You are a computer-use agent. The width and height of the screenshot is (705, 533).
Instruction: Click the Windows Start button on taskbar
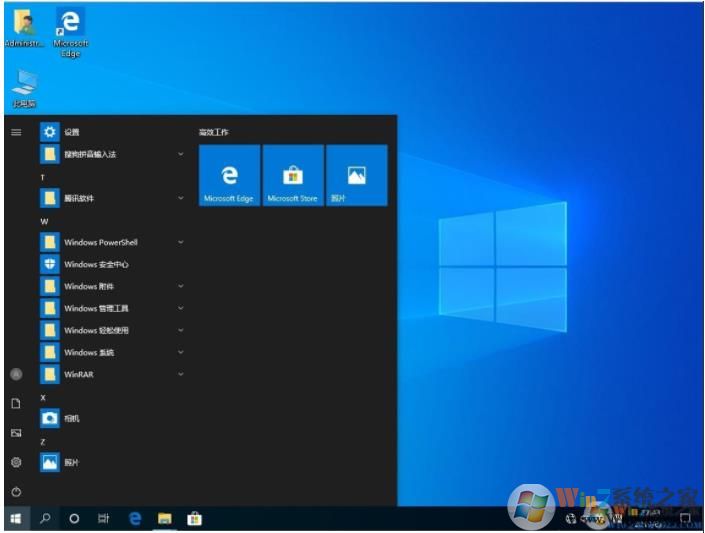tap(16, 519)
